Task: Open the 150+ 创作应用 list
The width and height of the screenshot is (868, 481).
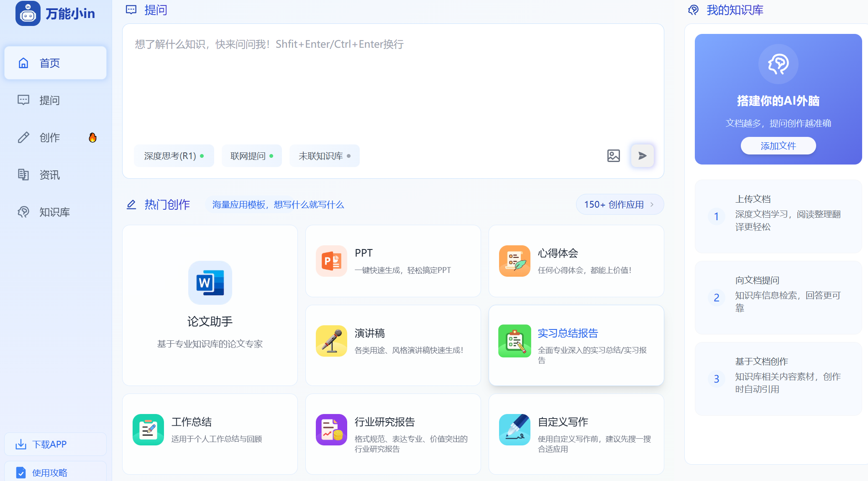Action: 620,204
